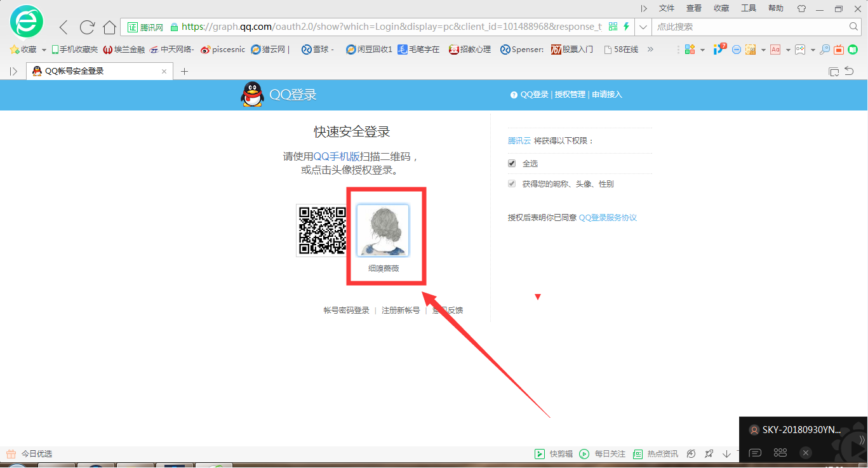Open the 工具 menu

[x=749, y=8]
